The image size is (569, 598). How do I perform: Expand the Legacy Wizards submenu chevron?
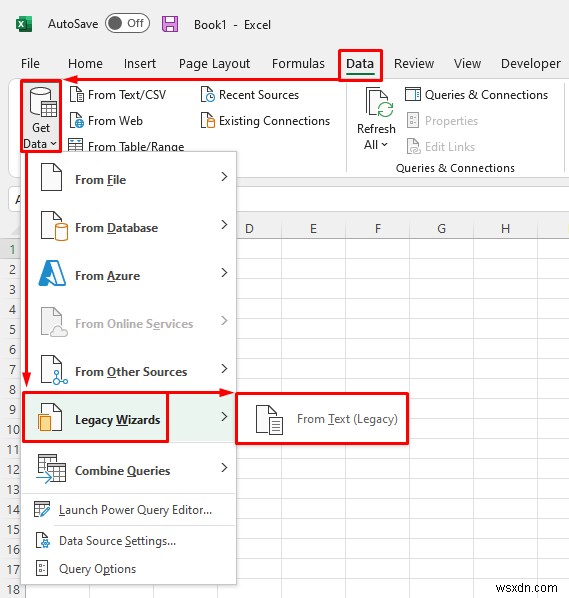(224, 417)
